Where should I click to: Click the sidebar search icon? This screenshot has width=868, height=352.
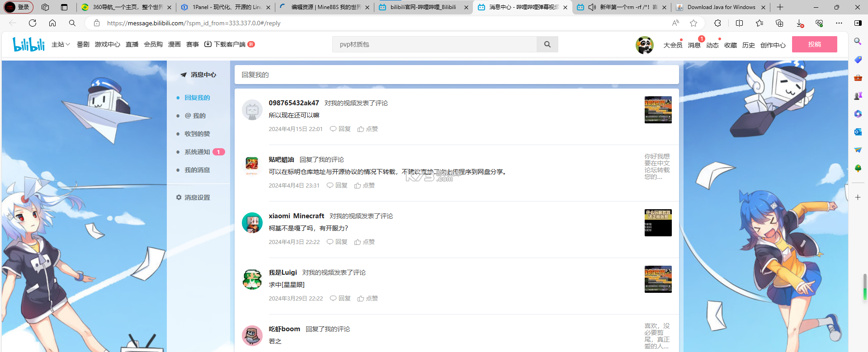[x=858, y=42]
